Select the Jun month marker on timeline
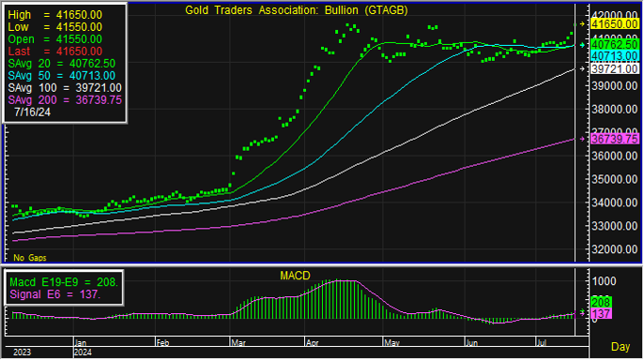The height and width of the screenshot is (360, 644). coord(471,343)
